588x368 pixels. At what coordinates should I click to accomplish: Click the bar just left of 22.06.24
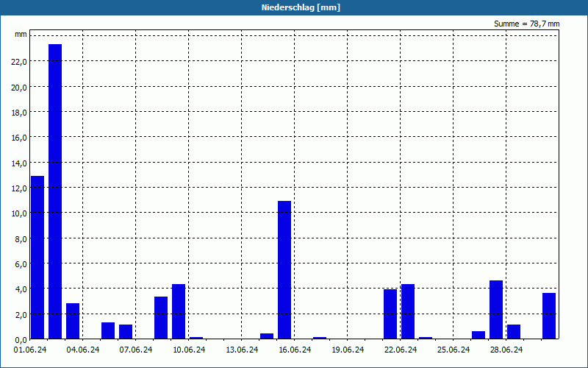pos(390,314)
